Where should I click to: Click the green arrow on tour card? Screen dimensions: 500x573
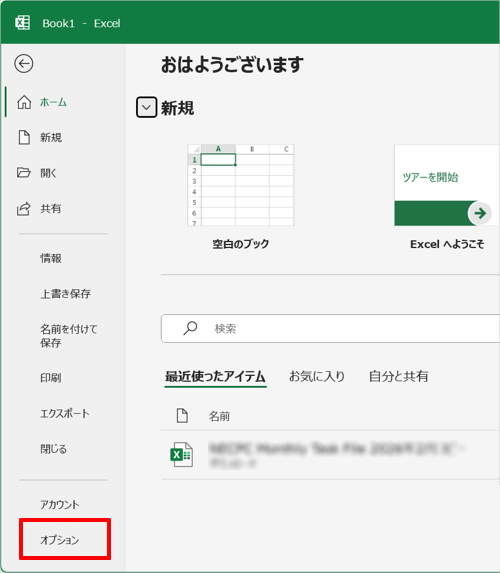(x=480, y=213)
